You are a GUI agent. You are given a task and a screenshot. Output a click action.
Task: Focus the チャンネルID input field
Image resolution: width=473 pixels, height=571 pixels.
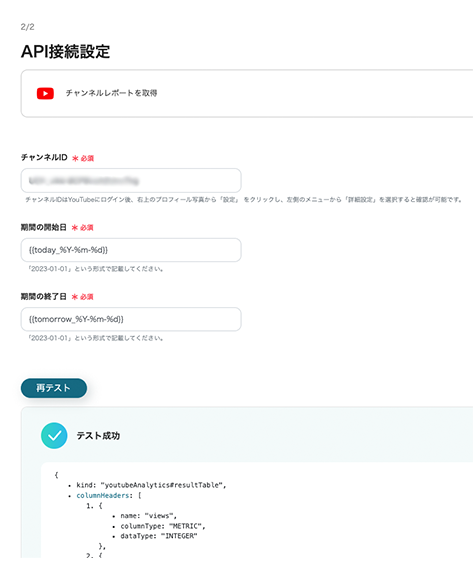[x=131, y=180]
